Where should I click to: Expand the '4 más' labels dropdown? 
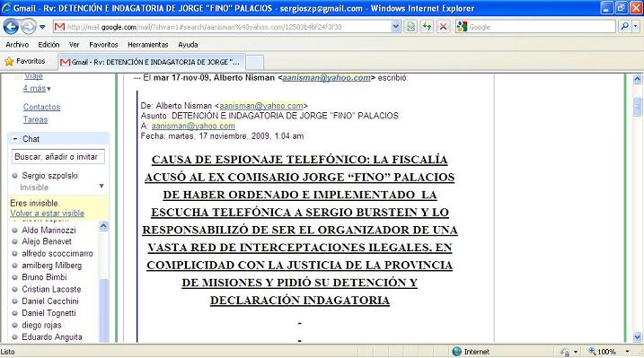tap(37, 88)
